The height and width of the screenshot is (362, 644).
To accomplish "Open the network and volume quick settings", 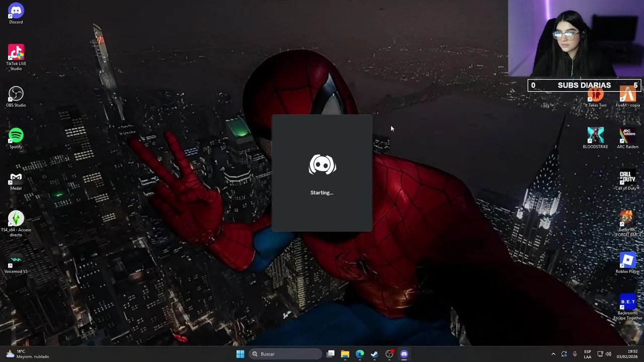I will click(x=604, y=354).
